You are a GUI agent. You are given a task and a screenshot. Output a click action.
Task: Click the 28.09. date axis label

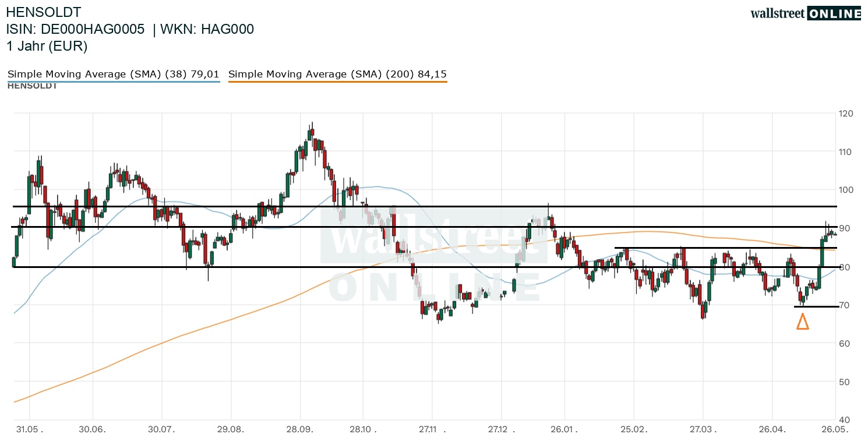coord(300,428)
